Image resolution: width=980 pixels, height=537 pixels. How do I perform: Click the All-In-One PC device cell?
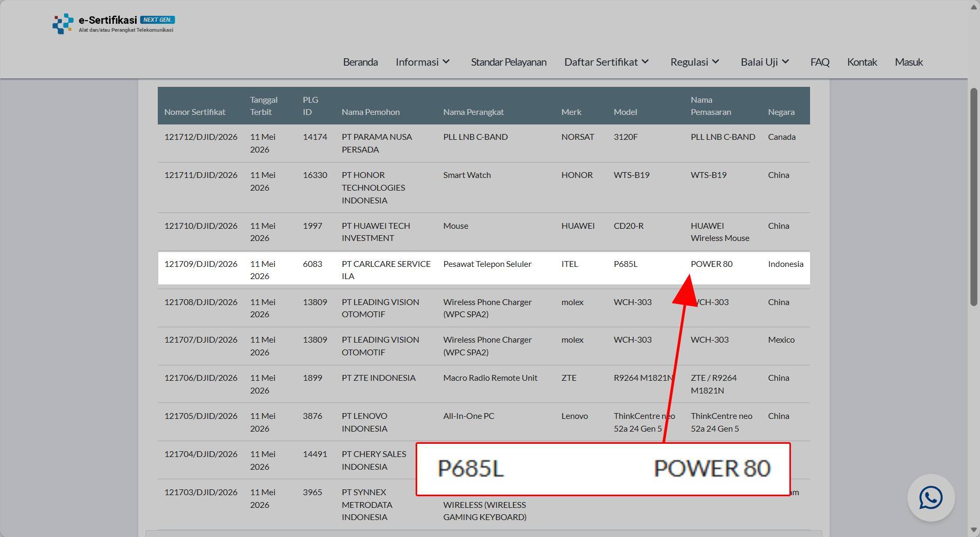click(x=469, y=416)
